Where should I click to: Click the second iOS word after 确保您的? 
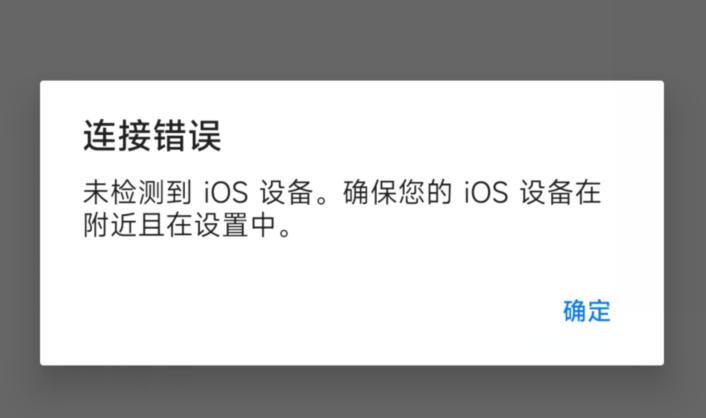[486, 192]
